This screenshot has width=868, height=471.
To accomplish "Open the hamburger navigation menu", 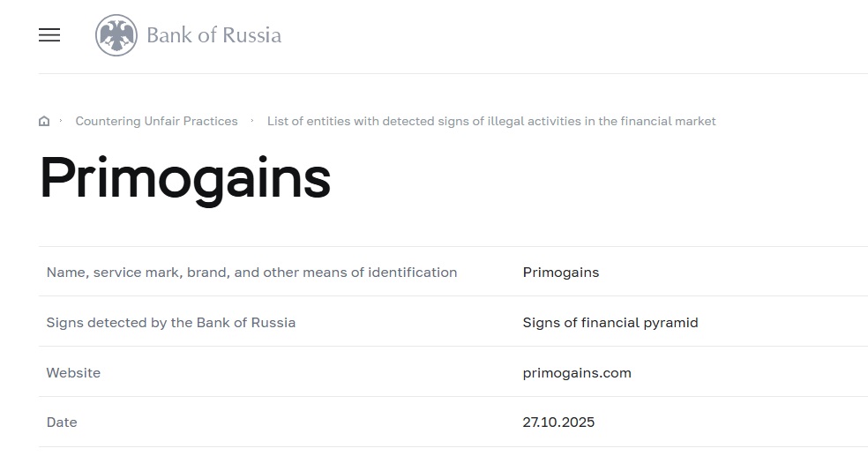I will [x=49, y=35].
